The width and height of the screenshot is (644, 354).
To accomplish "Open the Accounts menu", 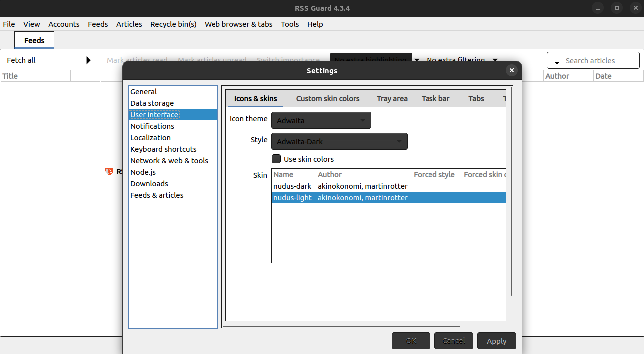I will pos(64,24).
